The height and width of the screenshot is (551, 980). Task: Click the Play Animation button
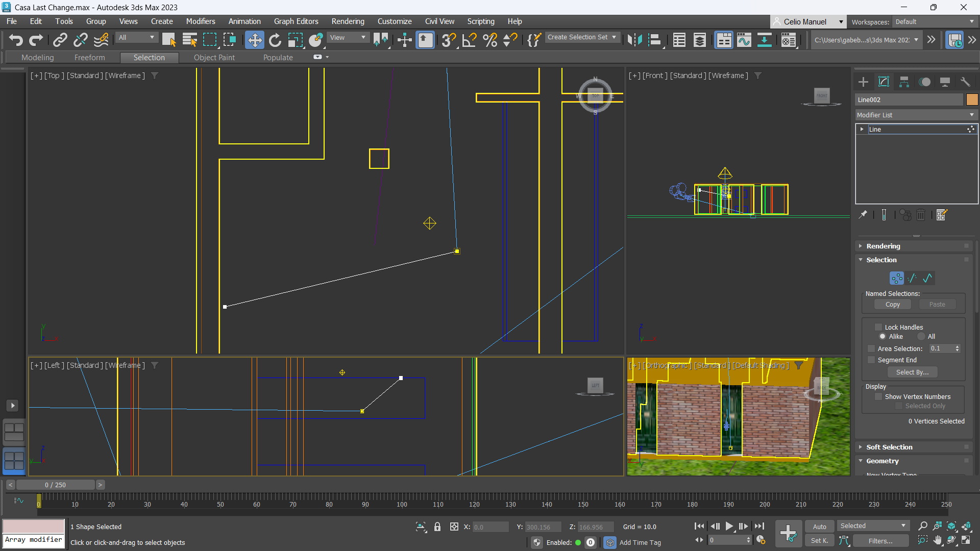pyautogui.click(x=729, y=526)
